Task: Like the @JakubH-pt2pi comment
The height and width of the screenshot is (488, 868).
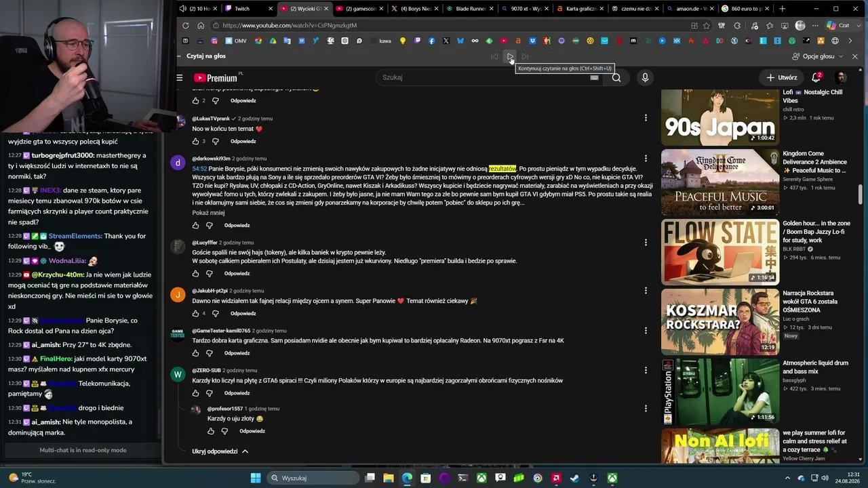Action: click(x=195, y=313)
